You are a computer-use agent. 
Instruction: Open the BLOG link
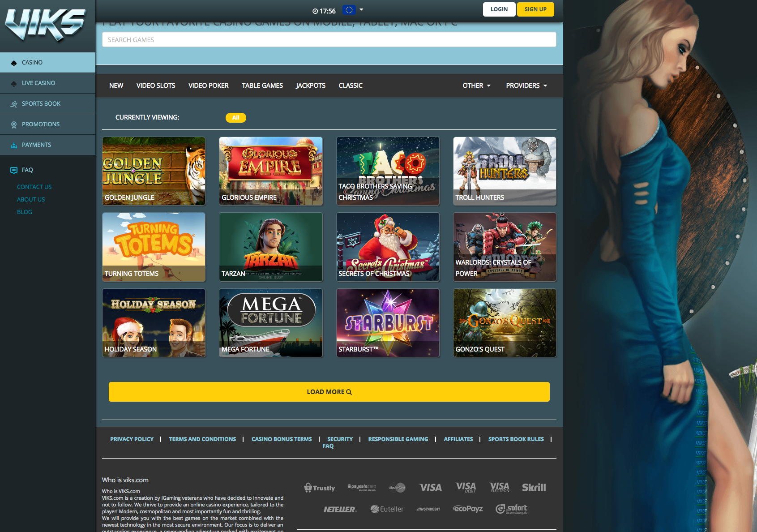[25, 212]
